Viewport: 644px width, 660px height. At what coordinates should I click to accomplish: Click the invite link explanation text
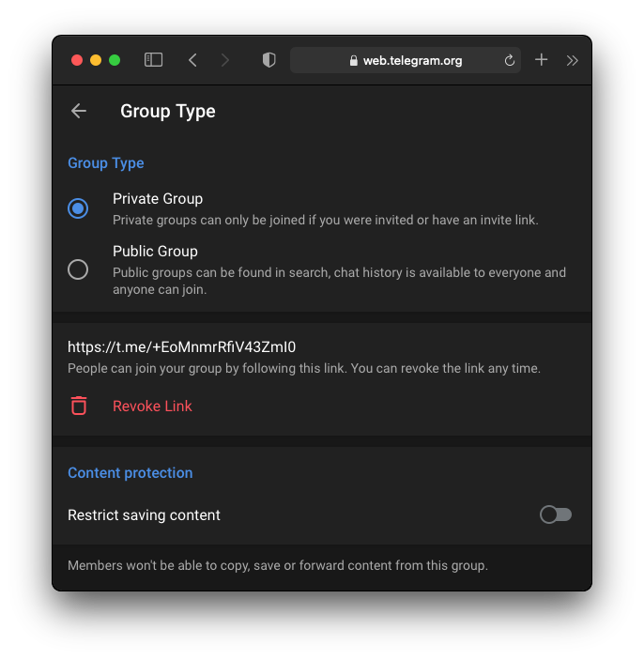304,368
